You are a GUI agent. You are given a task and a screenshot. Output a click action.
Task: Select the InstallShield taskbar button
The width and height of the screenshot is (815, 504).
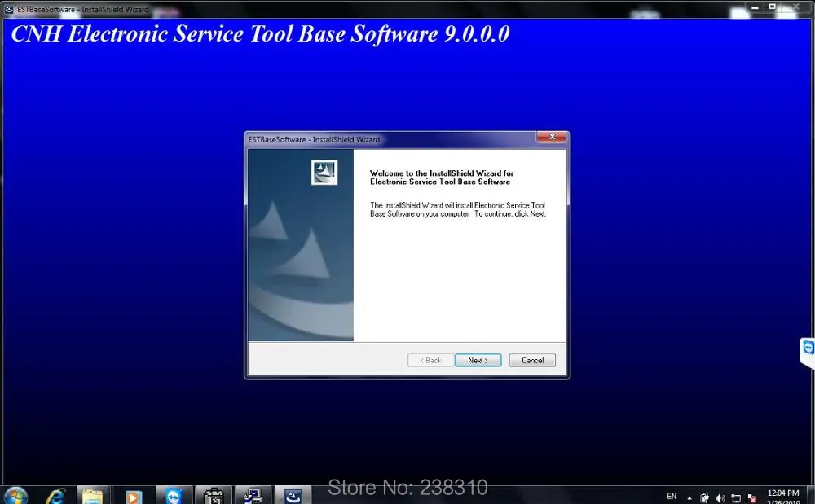coord(293,496)
